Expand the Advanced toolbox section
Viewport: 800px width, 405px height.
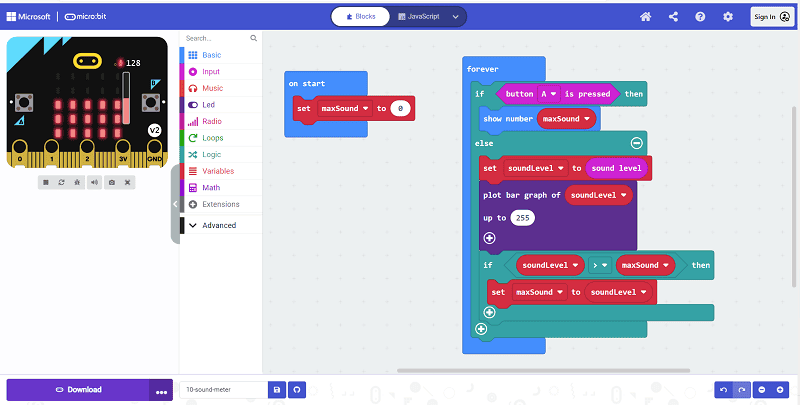point(221,225)
